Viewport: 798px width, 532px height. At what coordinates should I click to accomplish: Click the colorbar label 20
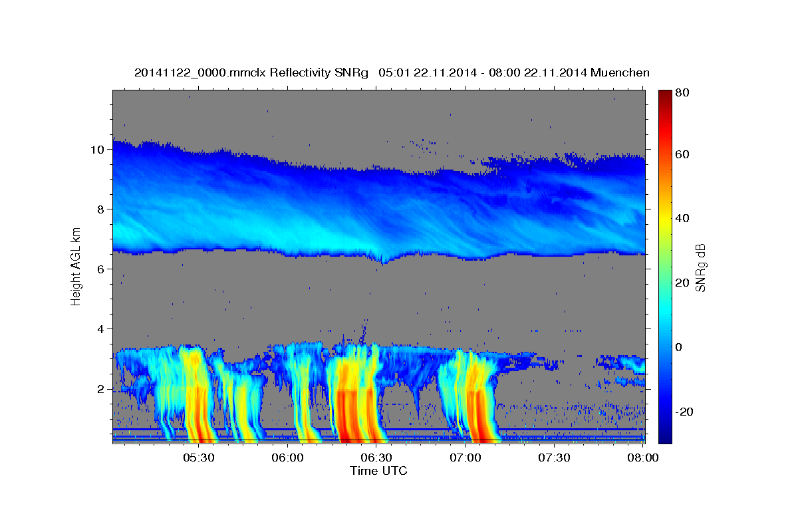[681, 283]
